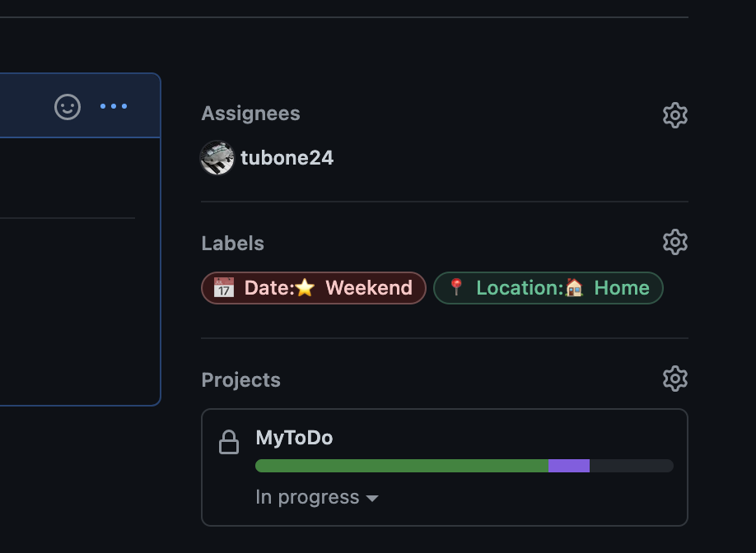This screenshot has height=553, width=756.
Task: Click the lock icon beside MyToDo
Action: (x=229, y=442)
